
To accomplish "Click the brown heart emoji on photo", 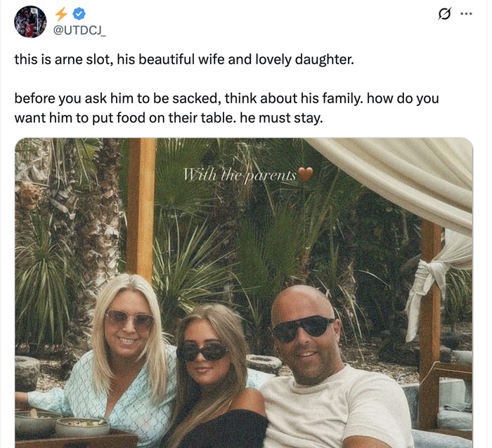I will [306, 174].
